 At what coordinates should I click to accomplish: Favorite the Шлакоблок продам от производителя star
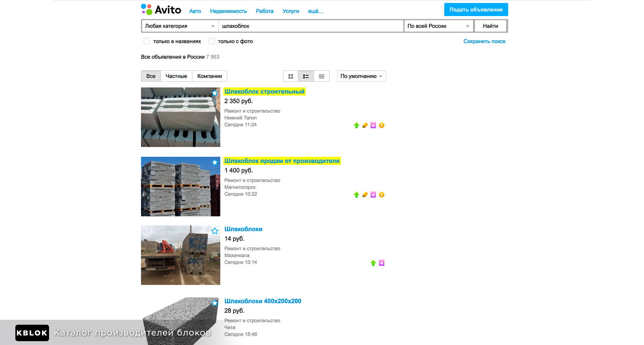(x=215, y=162)
